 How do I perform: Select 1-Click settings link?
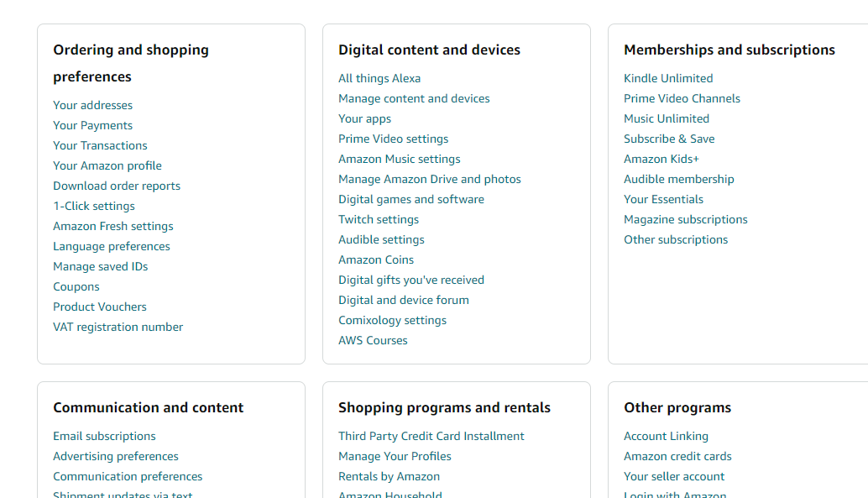click(94, 206)
